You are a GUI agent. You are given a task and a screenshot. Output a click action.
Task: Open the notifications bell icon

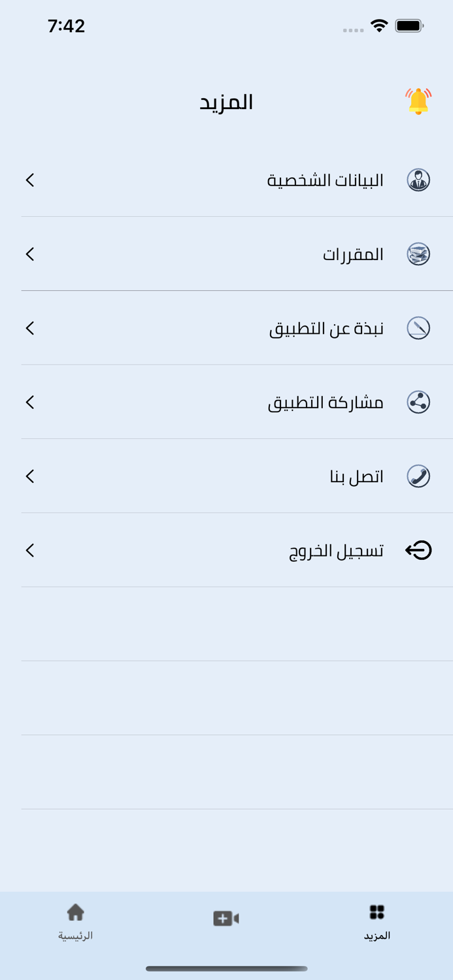(417, 100)
